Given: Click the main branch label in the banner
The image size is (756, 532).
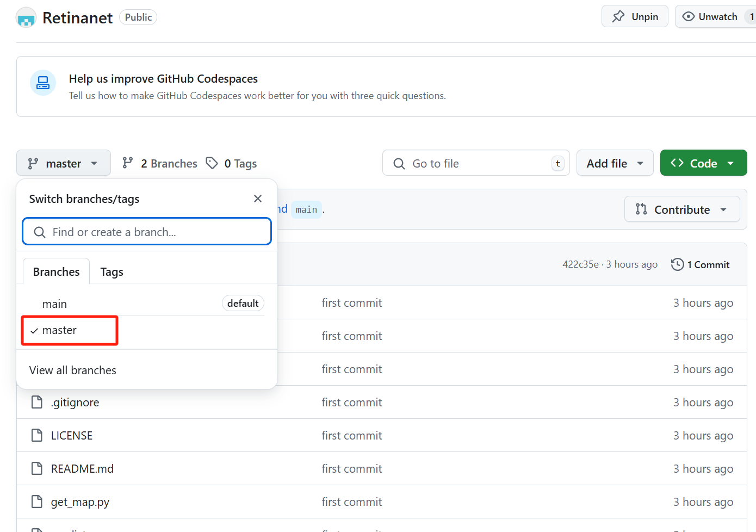Looking at the screenshot, I should pos(306,209).
